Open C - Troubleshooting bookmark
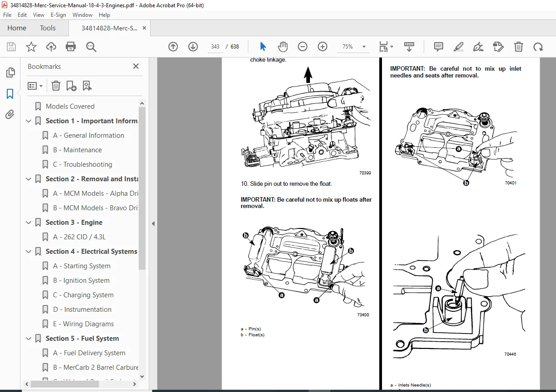This screenshot has height=392, width=556. click(x=82, y=165)
